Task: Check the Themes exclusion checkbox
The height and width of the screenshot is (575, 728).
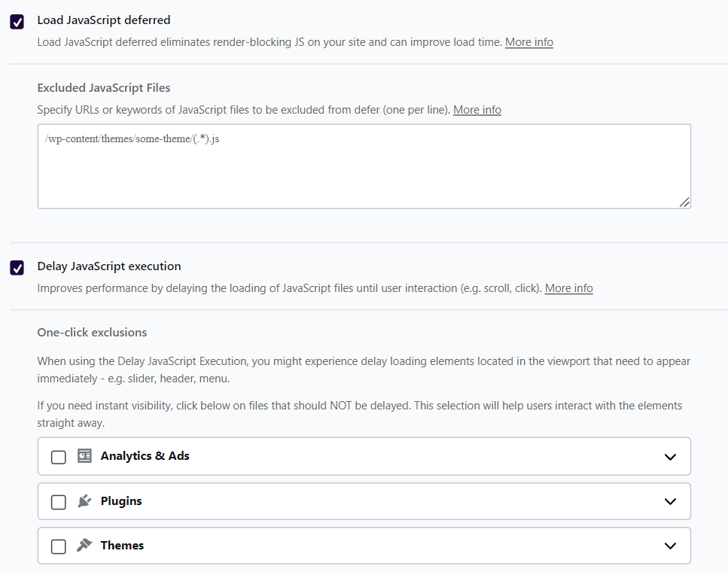Action: click(x=58, y=545)
